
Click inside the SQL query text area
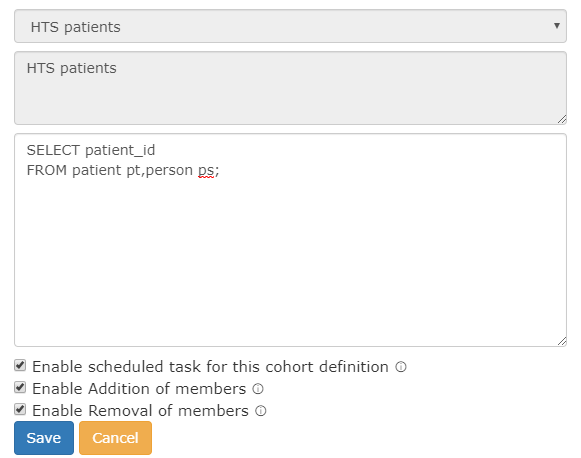pyautogui.click(x=290, y=240)
